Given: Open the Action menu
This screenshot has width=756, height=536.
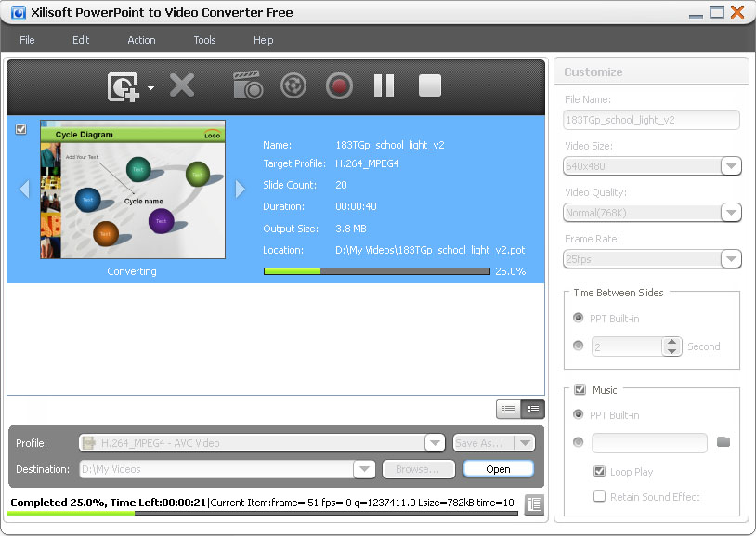Looking at the screenshot, I should coord(141,40).
